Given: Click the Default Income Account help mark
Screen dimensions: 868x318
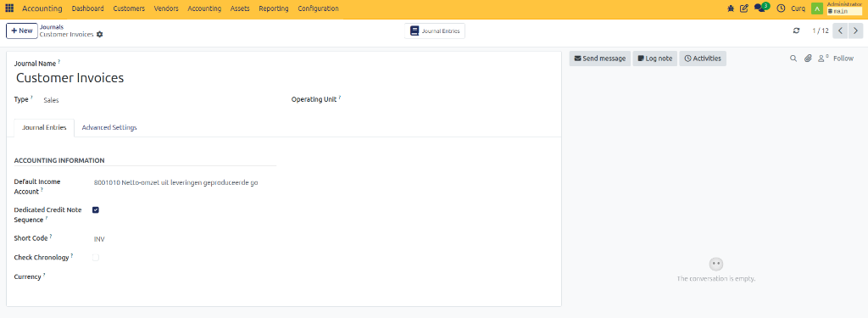Looking at the screenshot, I should (42, 189).
